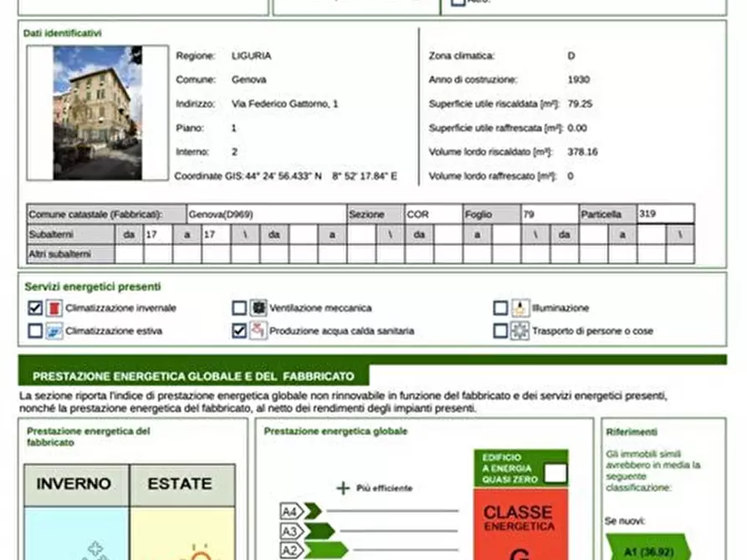
Task: Click the Genova(D969) cadastral cell
Action: tap(266, 214)
